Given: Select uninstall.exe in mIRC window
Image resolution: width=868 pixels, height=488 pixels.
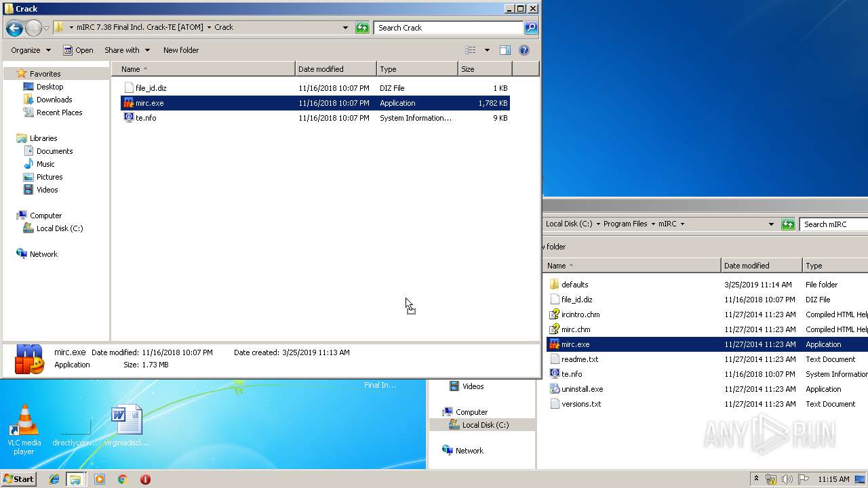Looking at the screenshot, I should [x=582, y=389].
